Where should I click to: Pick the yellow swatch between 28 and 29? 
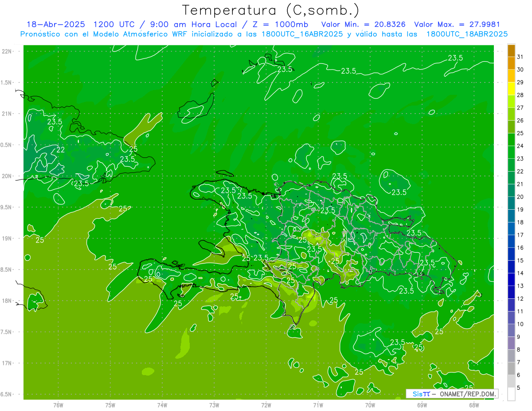click(511, 89)
